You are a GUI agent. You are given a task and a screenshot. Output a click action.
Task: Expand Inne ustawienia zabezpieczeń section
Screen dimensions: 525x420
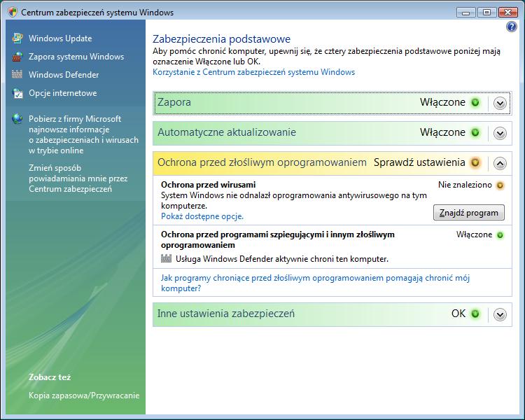coord(500,314)
